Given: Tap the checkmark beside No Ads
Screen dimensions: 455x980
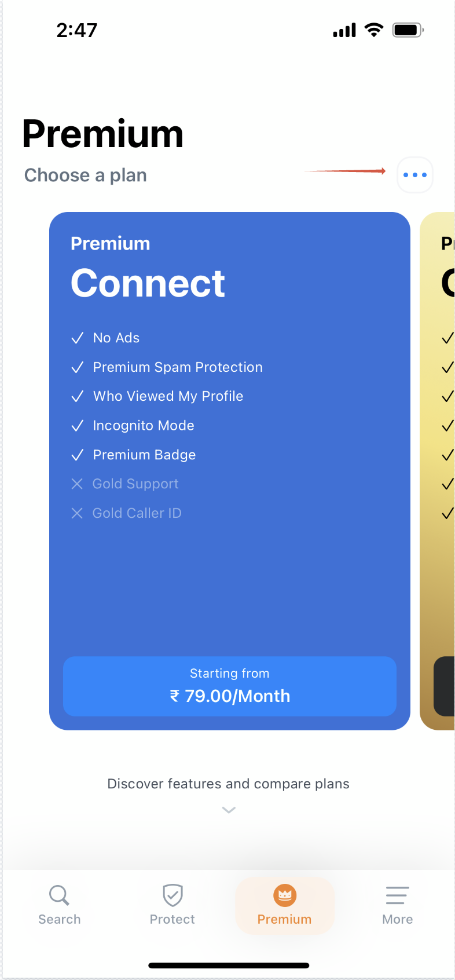Looking at the screenshot, I should coord(77,338).
